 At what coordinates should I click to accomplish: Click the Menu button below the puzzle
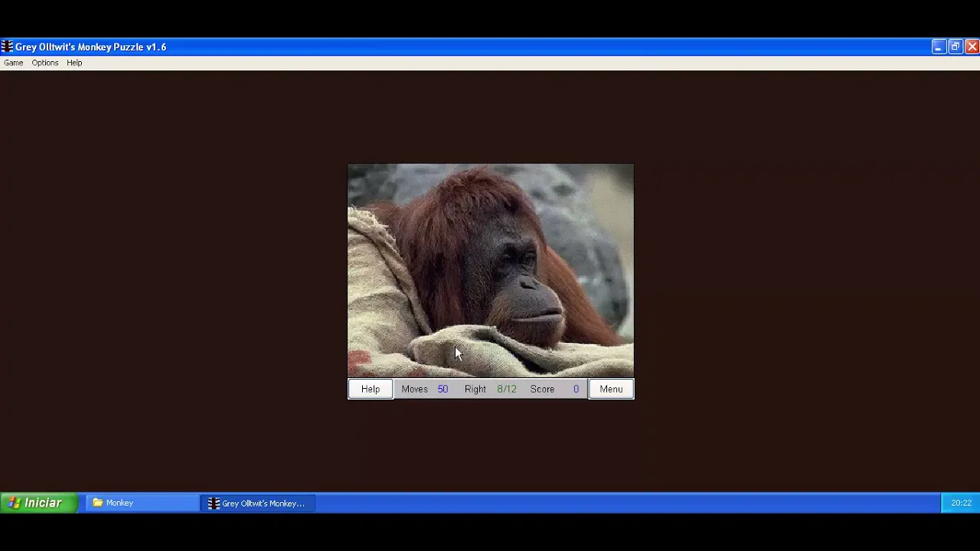point(611,389)
